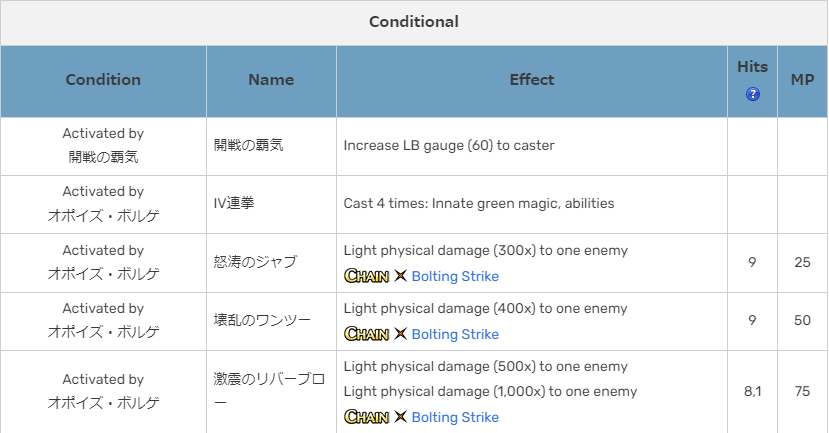Select the Condition column header
Screen dimensions: 829x433
tap(103, 80)
